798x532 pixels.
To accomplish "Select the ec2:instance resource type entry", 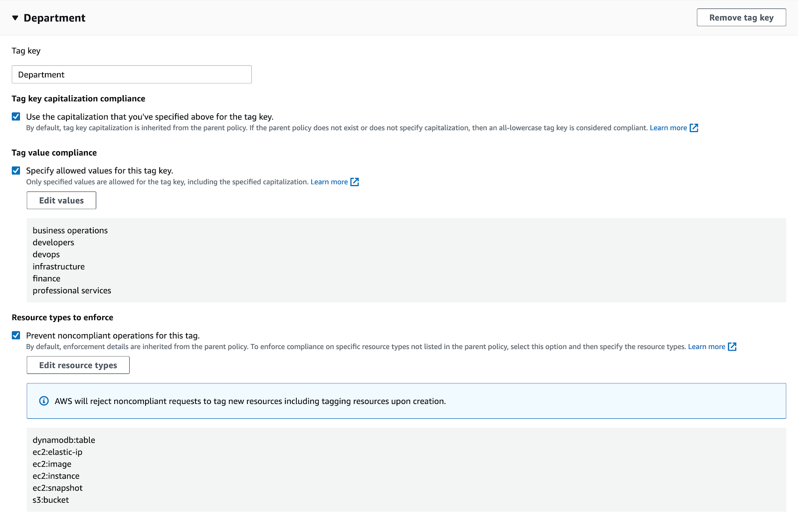I will [x=56, y=476].
